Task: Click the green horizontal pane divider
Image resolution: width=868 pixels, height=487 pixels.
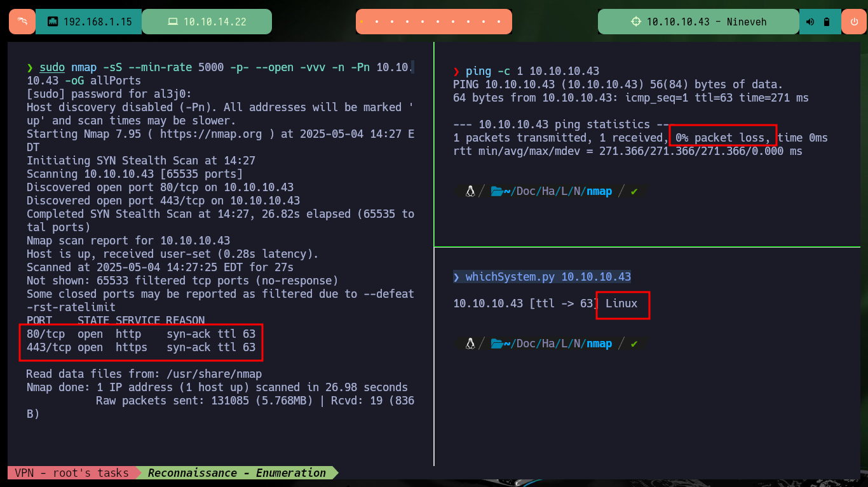Action: click(x=647, y=247)
